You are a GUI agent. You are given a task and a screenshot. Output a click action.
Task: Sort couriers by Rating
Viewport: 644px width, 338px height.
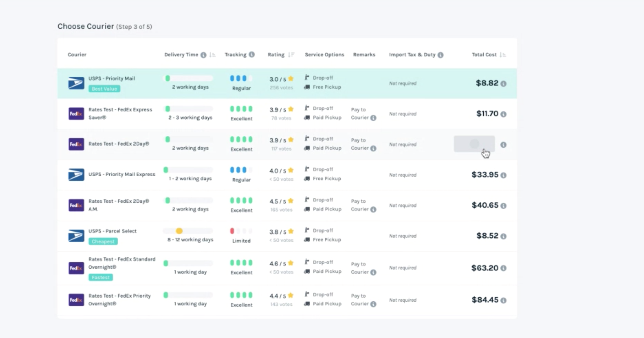pyautogui.click(x=291, y=55)
